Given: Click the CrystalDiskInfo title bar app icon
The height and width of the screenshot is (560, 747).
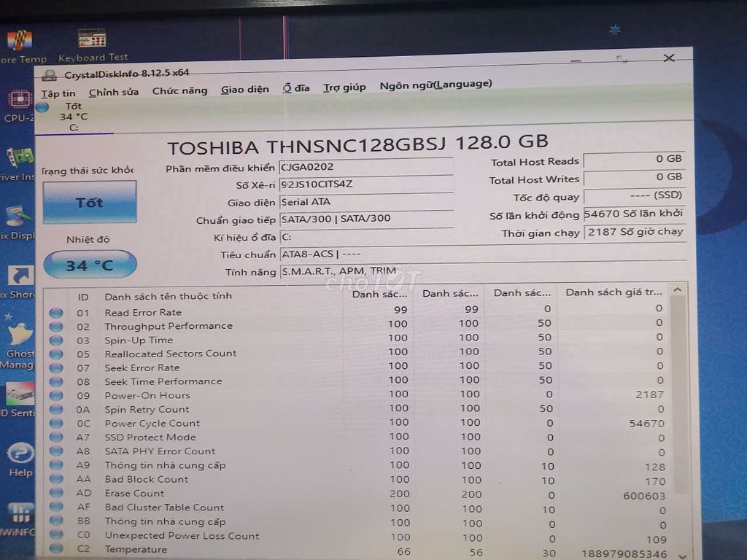Looking at the screenshot, I should (x=49, y=75).
